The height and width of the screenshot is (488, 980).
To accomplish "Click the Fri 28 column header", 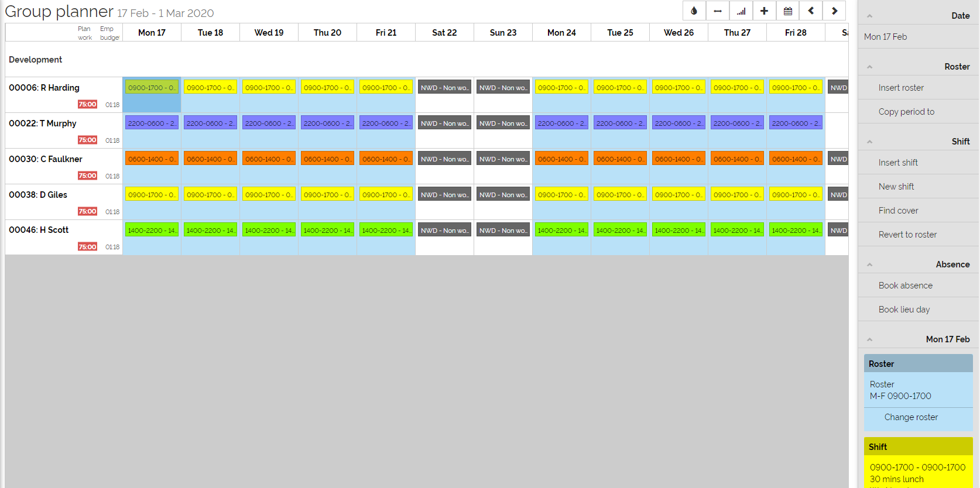I will coord(796,33).
